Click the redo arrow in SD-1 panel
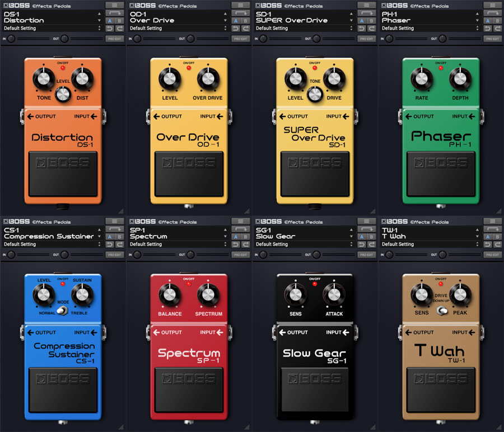The height and width of the screenshot is (432, 504). [372, 28]
